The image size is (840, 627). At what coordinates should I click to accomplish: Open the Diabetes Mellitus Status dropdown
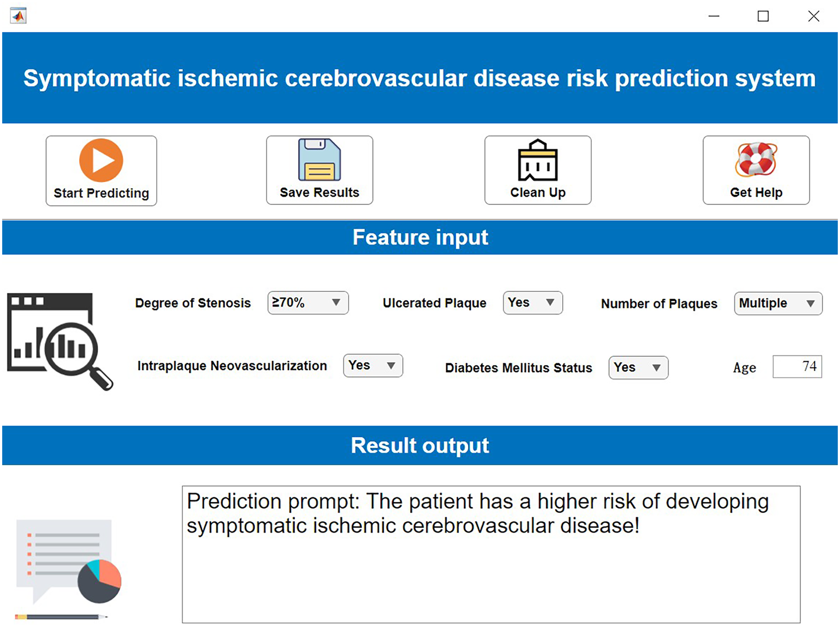pos(638,367)
